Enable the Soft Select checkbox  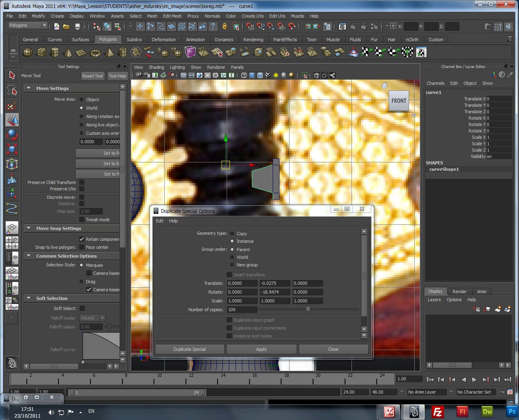point(82,308)
